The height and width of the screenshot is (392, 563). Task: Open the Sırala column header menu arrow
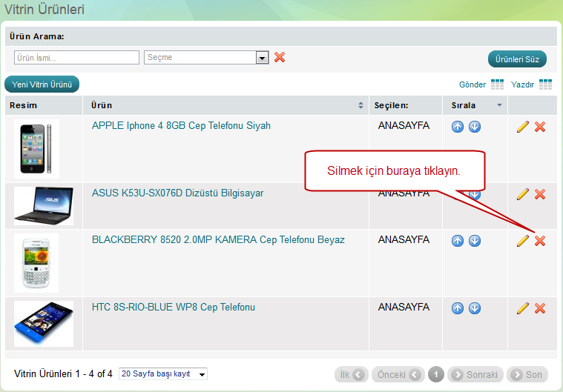point(499,105)
